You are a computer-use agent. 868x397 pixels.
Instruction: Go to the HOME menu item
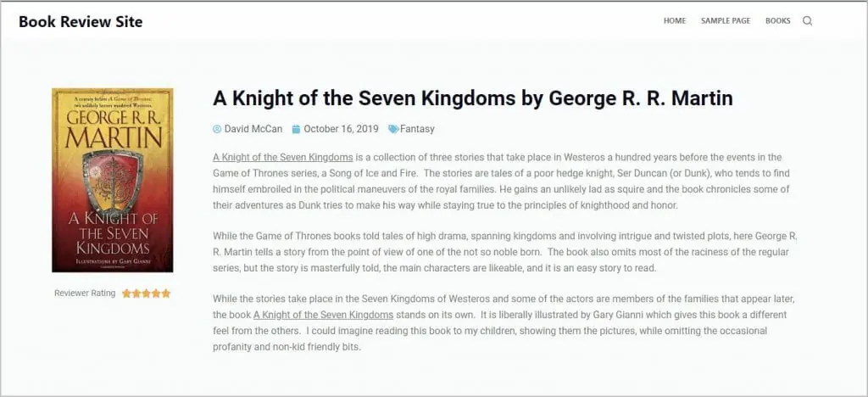click(675, 21)
